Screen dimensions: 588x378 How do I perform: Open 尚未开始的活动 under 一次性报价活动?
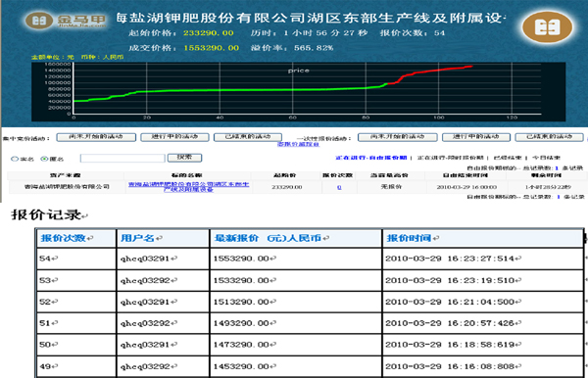(398, 137)
